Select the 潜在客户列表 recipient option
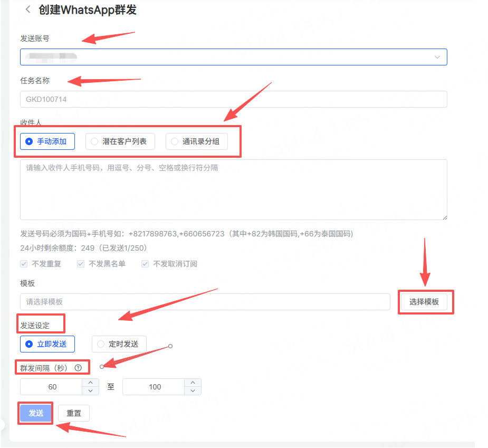Screen dimensions: 488x448 120,141
